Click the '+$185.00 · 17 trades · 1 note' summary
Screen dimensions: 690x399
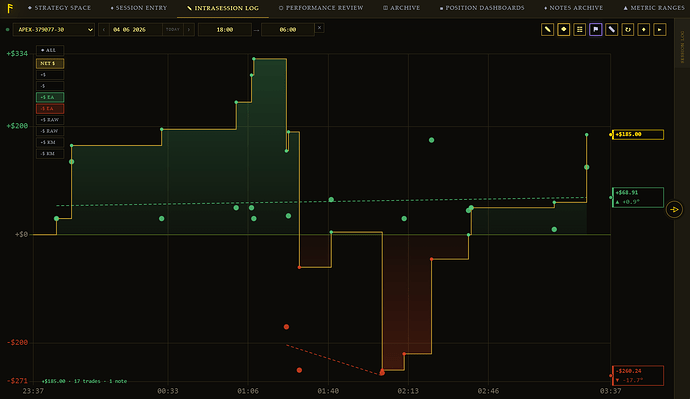pos(84,381)
